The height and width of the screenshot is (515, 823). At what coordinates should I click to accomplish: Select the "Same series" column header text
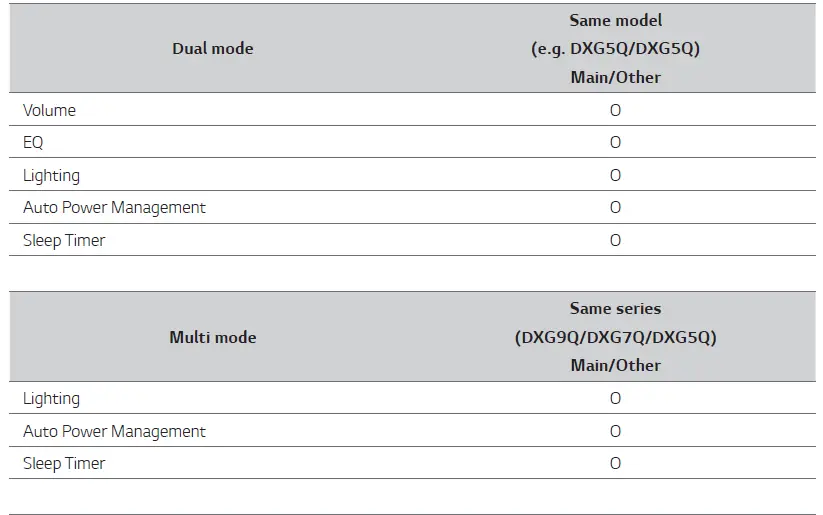[x=615, y=309]
